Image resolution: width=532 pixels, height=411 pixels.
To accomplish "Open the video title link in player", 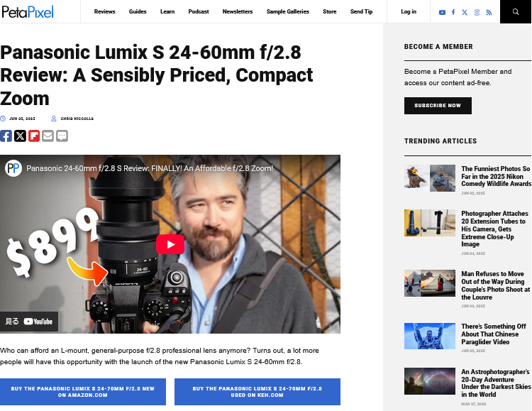I will coord(150,168).
